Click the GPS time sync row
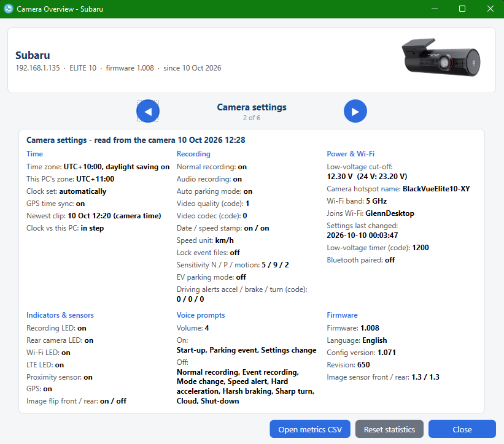 pyautogui.click(x=56, y=204)
